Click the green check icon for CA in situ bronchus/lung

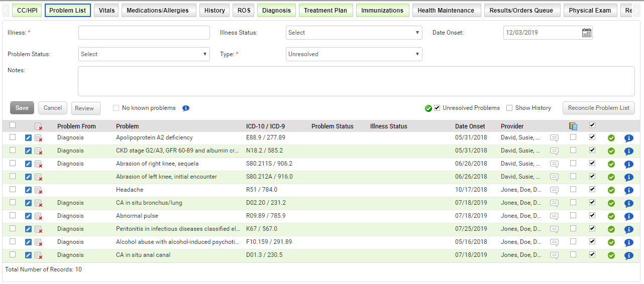pyautogui.click(x=611, y=203)
